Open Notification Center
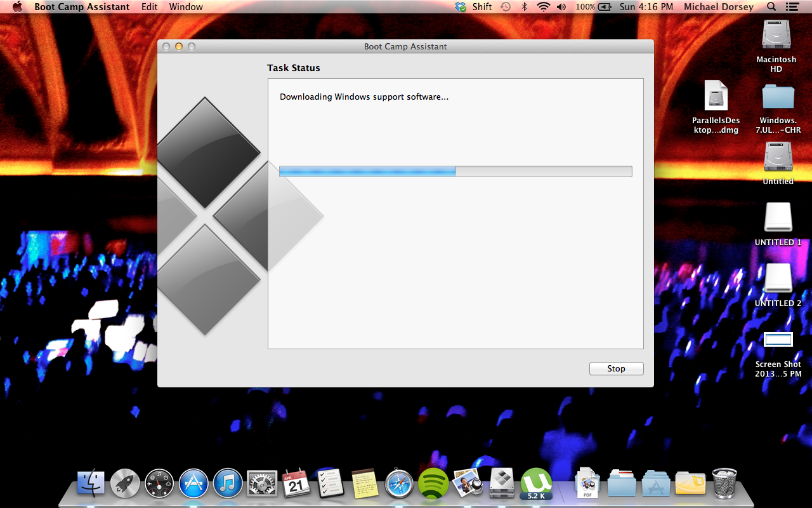812x508 pixels. (792, 7)
